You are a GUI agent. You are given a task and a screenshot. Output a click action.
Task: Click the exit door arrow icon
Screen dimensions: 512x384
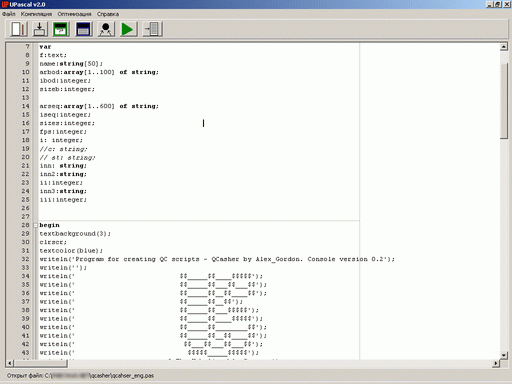pyautogui.click(x=153, y=29)
